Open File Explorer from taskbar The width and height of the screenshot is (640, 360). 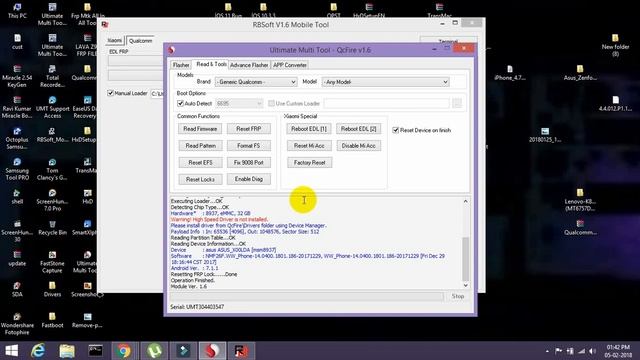coord(67,351)
